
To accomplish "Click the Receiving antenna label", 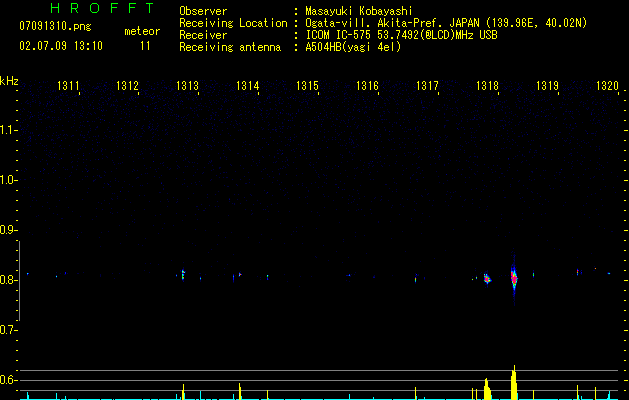I will point(230,47).
